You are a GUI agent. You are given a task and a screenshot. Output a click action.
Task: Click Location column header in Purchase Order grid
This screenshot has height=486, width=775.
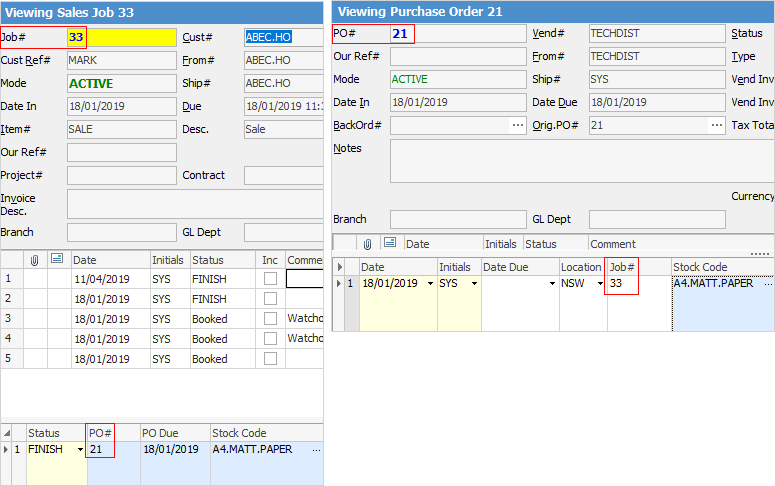(x=583, y=267)
